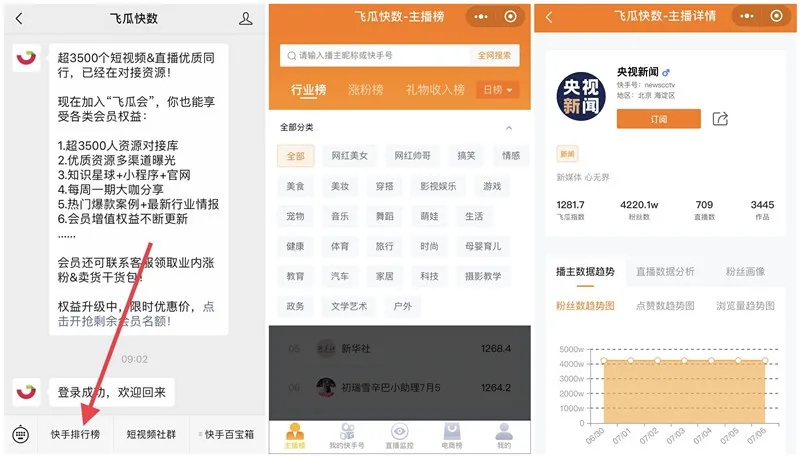Show the 粉丝数趋势图 chart
The image size is (800, 457).
click(585, 306)
